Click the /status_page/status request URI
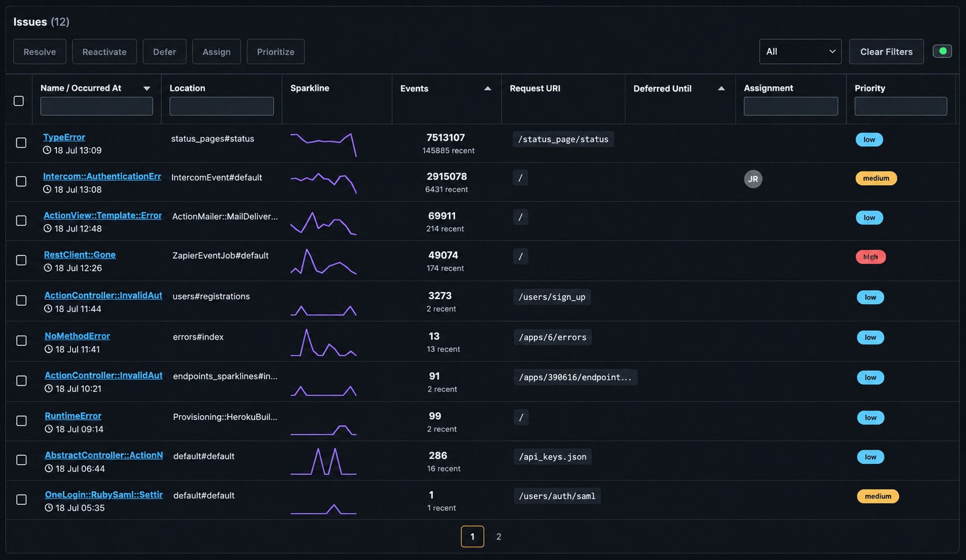 pos(563,140)
